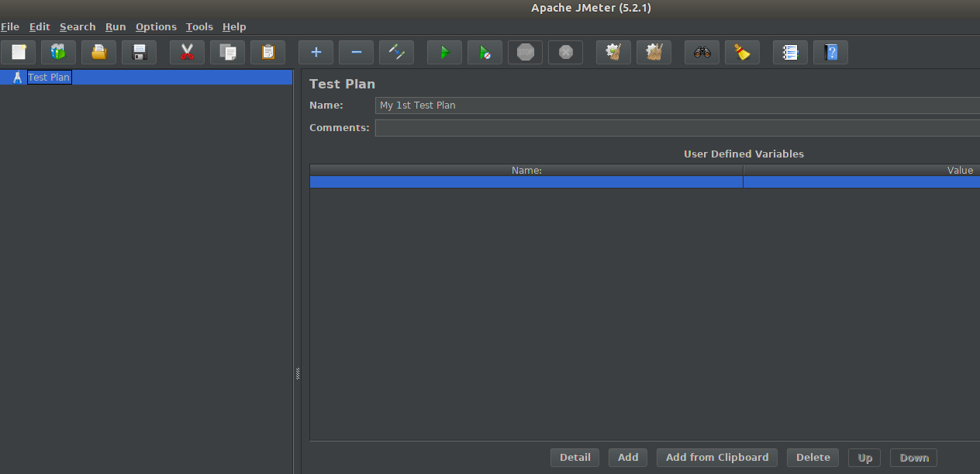Click the Name field containing My 1st Test Plan

[x=678, y=106]
